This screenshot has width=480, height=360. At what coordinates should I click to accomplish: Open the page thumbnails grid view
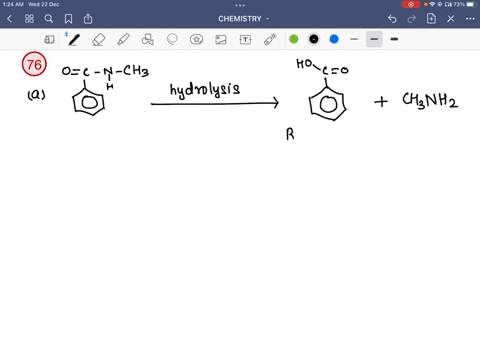(29, 19)
